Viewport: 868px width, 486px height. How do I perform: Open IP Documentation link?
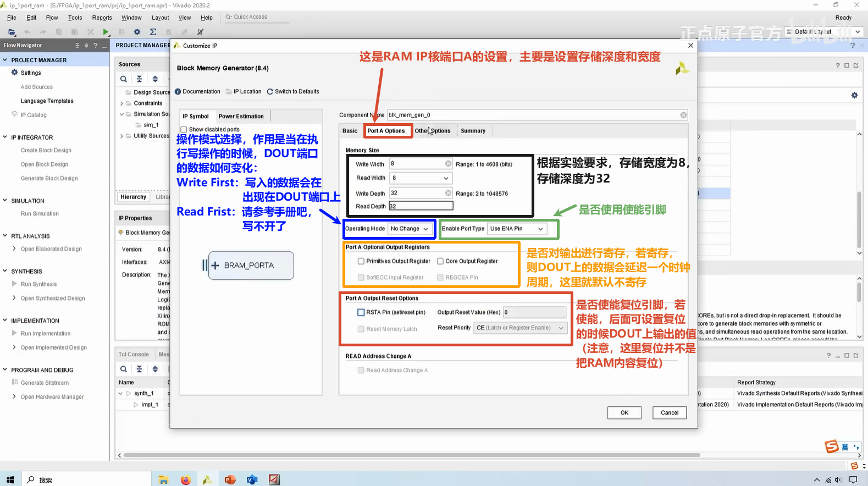pos(198,92)
